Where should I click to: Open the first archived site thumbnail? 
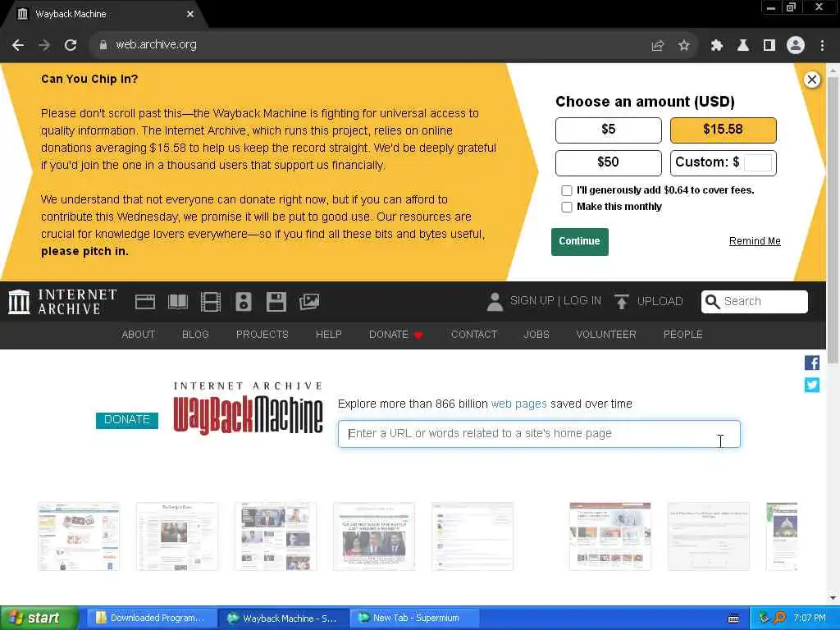(x=78, y=536)
